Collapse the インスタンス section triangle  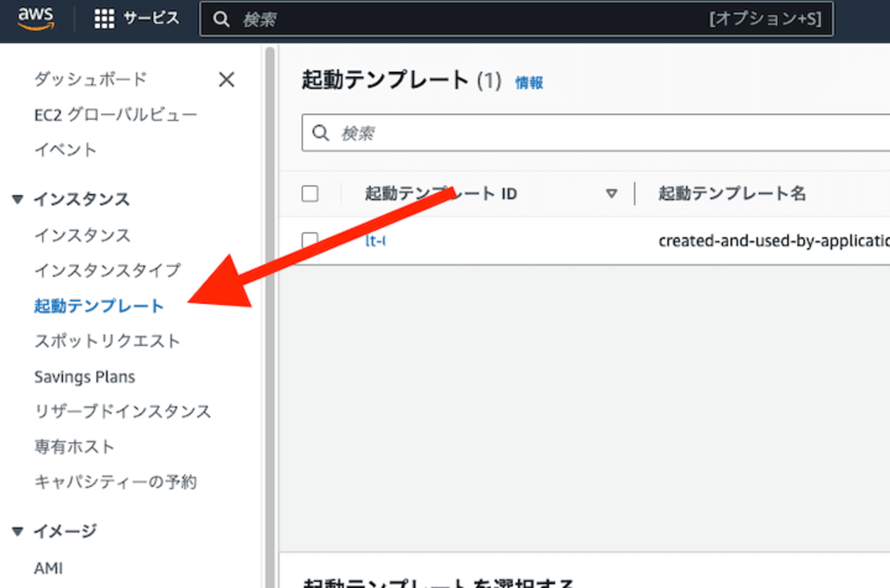17,199
